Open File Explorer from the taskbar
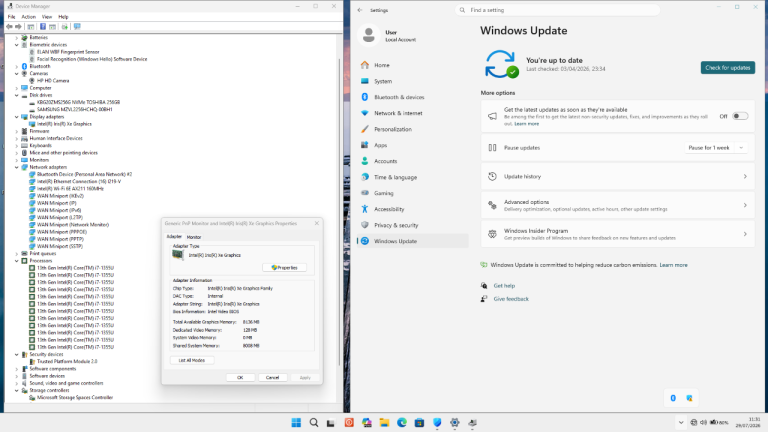Image resolution: width=768 pixels, height=432 pixels. (384, 423)
